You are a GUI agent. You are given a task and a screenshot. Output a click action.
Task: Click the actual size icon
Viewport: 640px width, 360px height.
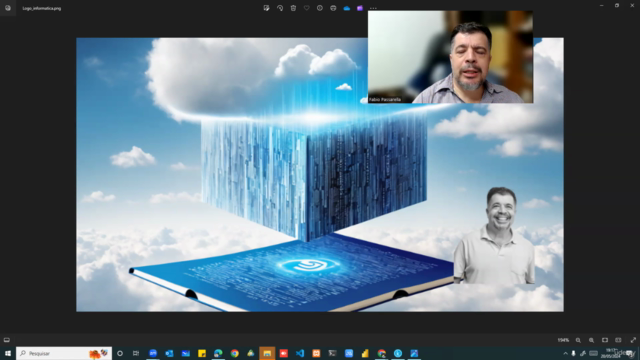[618, 340]
